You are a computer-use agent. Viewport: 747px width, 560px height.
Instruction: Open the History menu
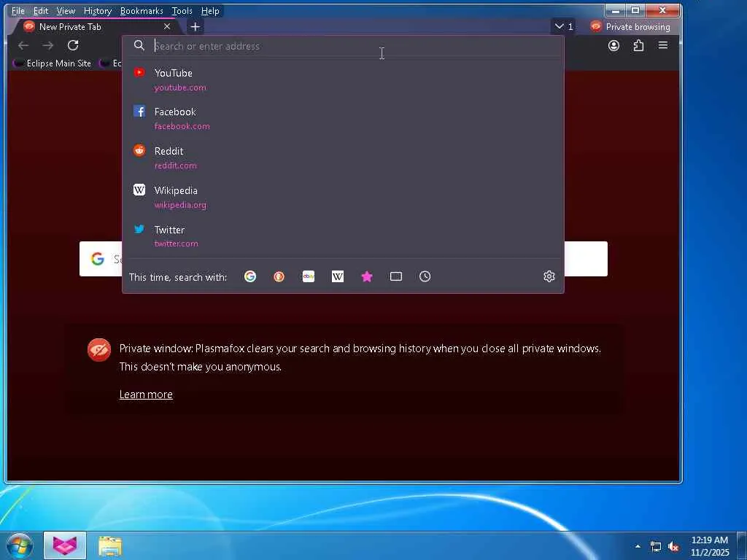click(x=98, y=10)
